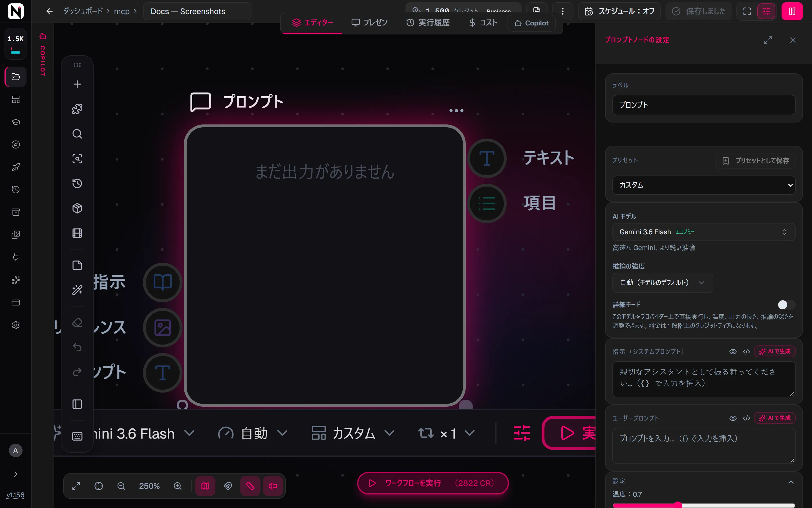
Task: Click the magnifier search tool in canvas toolbar
Action: (77, 134)
